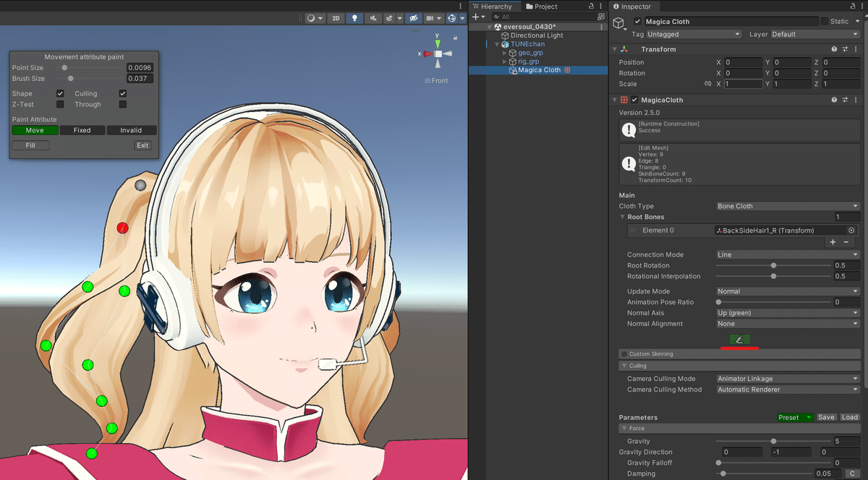Open MagicaCloth component three-dot menu
Image resolution: width=868 pixels, height=480 pixels.
click(856, 100)
